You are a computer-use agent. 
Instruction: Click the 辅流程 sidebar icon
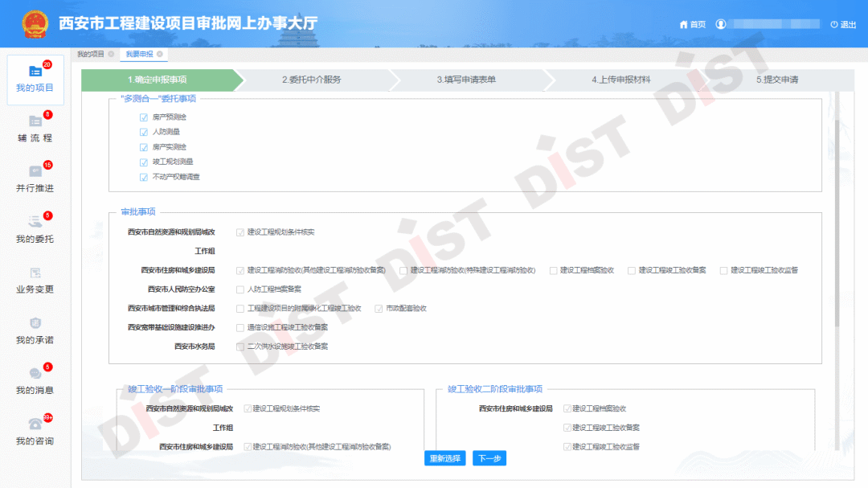pos(35,121)
